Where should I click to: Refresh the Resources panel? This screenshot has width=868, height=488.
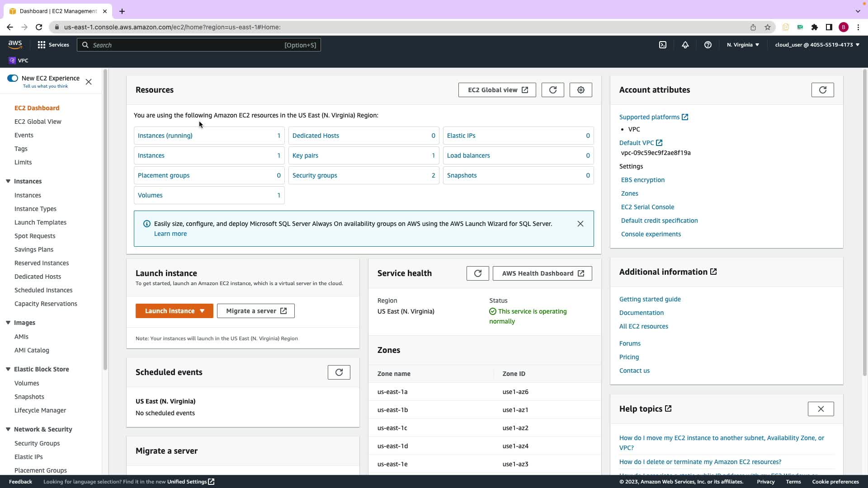click(552, 90)
